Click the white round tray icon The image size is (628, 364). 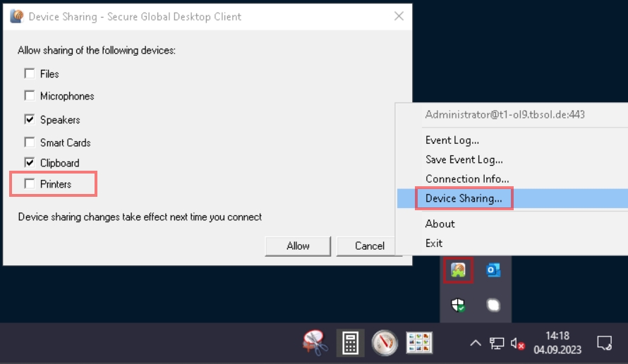pyautogui.click(x=493, y=305)
